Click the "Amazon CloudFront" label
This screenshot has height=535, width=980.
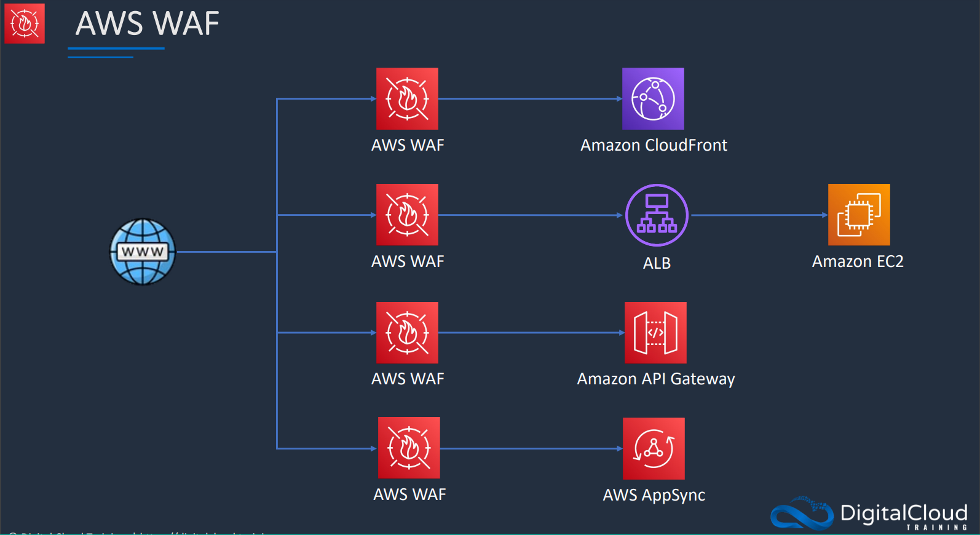pos(654,145)
